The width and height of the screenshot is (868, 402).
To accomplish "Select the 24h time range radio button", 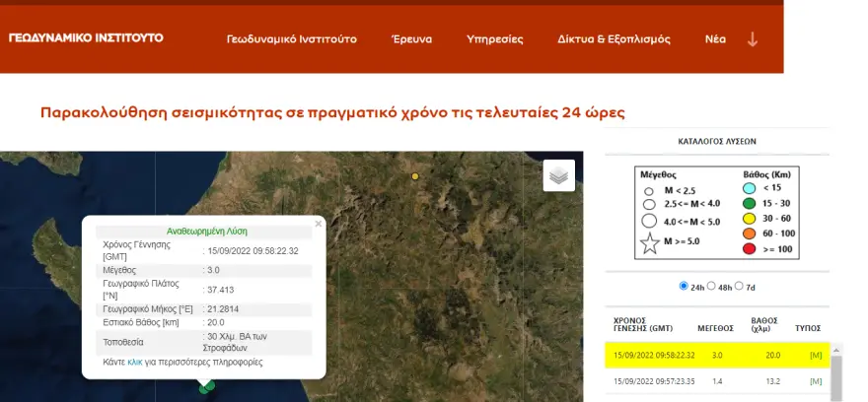I will click(x=685, y=287).
